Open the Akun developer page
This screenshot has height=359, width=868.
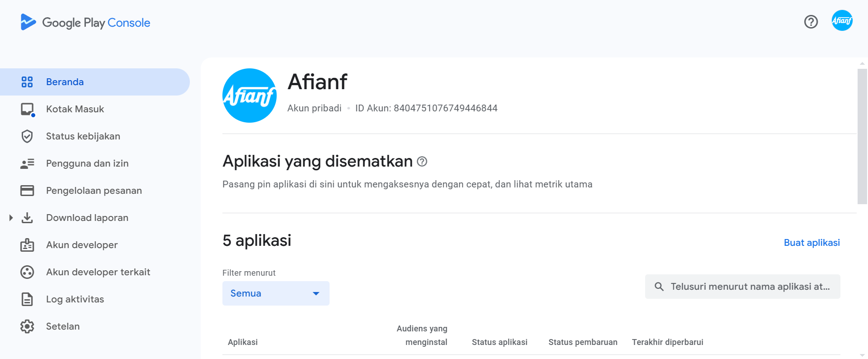pos(82,245)
